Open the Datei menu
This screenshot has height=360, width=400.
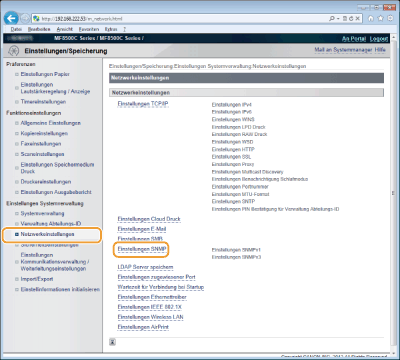(x=16, y=29)
